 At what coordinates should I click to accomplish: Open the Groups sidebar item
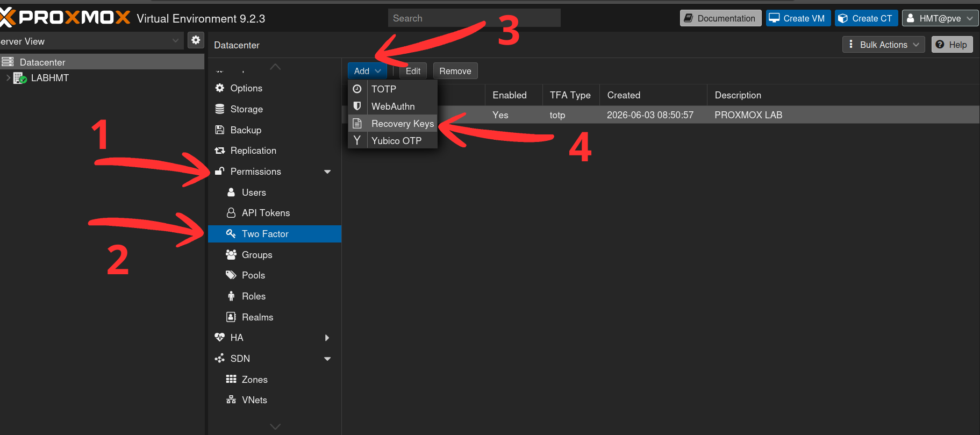pyautogui.click(x=275, y=254)
